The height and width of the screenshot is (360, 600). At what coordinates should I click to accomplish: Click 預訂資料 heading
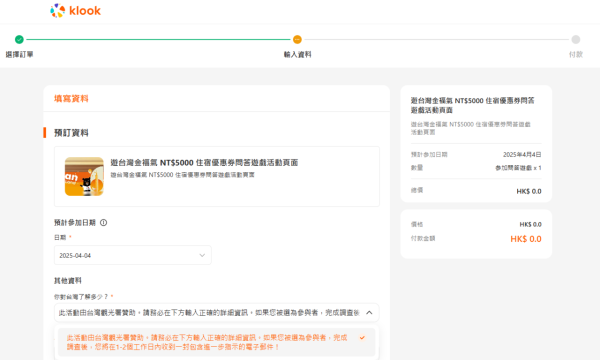pyautogui.click(x=71, y=133)
